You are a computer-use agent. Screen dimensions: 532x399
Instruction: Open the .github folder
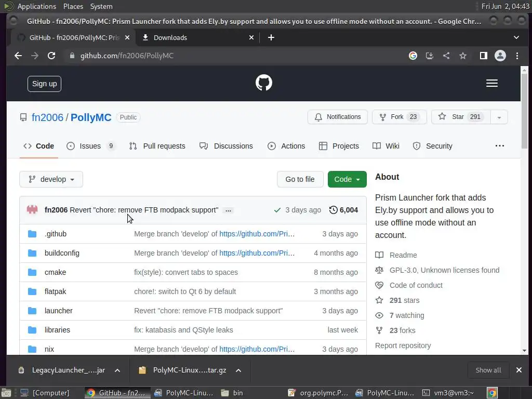point(56,234)
